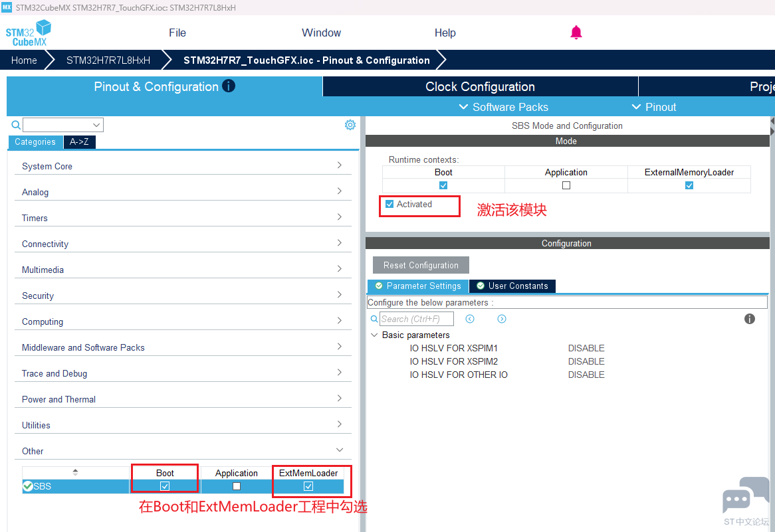Click the sort arrows in Other table header
The image size is (775, 532).
[75, 472]
